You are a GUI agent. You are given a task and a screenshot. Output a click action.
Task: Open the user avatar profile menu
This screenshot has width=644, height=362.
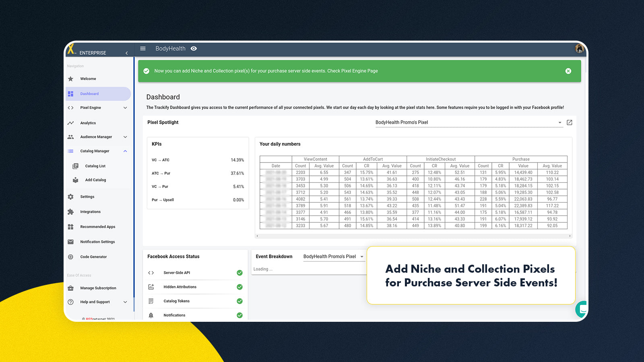coord(579,49)
